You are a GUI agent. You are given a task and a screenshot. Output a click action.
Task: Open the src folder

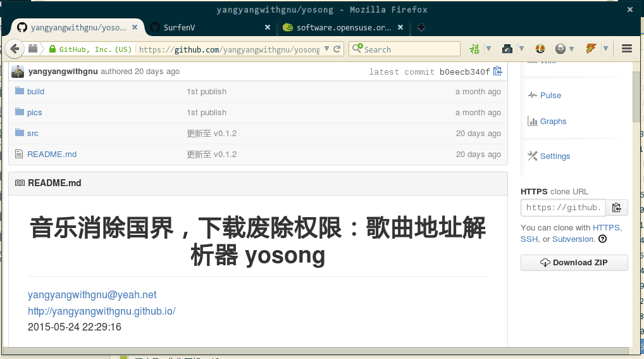(33, 134)
